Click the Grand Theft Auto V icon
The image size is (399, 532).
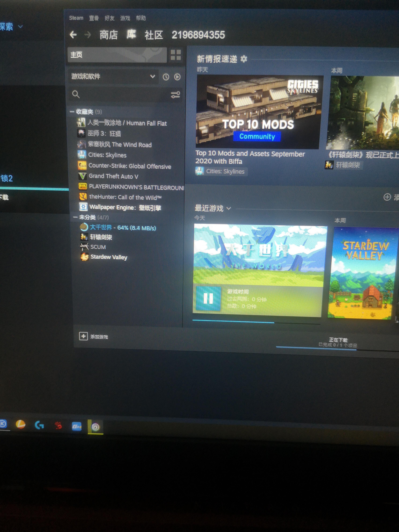(82, 176)
